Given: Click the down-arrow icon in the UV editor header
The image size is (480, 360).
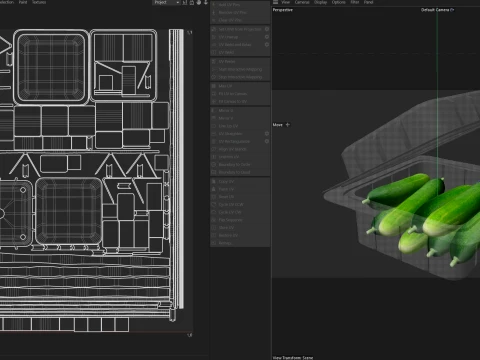Looking at the screenshot, I should pyautogui.click(x=206, y=3).
